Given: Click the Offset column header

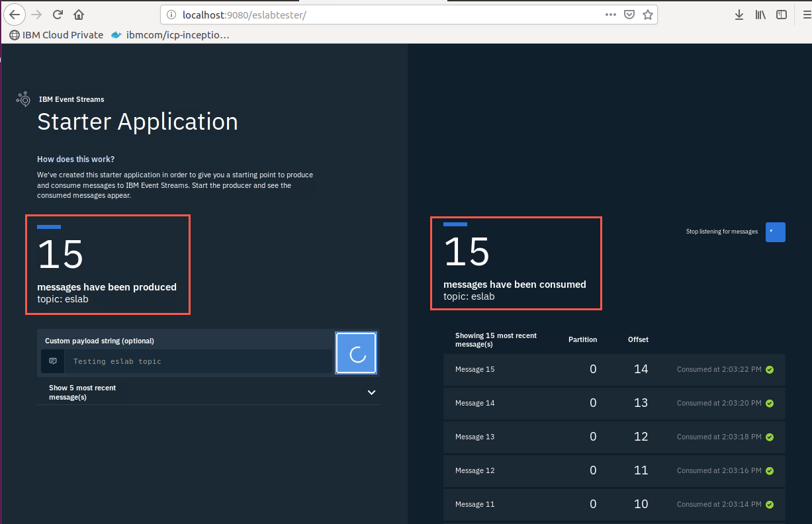Looking at the screenshot, I should pyautogui.click(x=638, y=339).
